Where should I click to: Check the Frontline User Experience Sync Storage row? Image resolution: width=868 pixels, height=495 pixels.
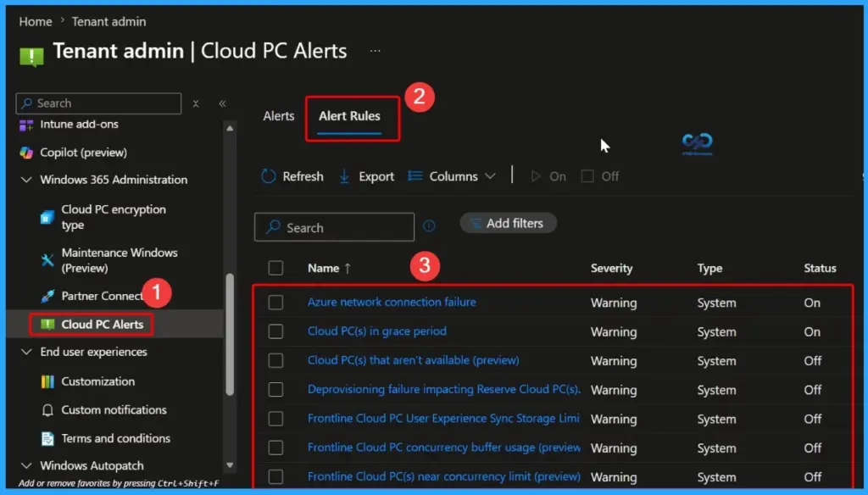[275, 420]
